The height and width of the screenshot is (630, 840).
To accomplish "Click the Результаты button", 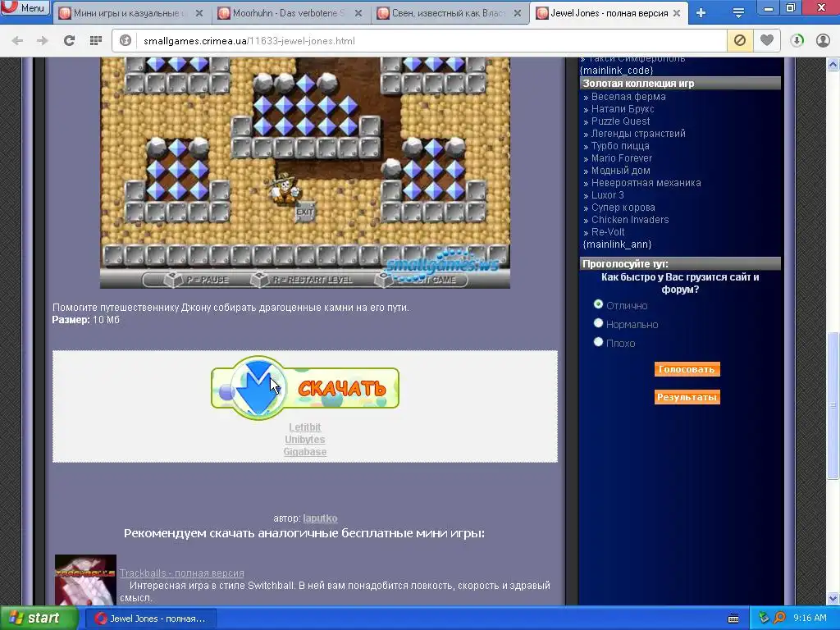I will tap(687, 397).
